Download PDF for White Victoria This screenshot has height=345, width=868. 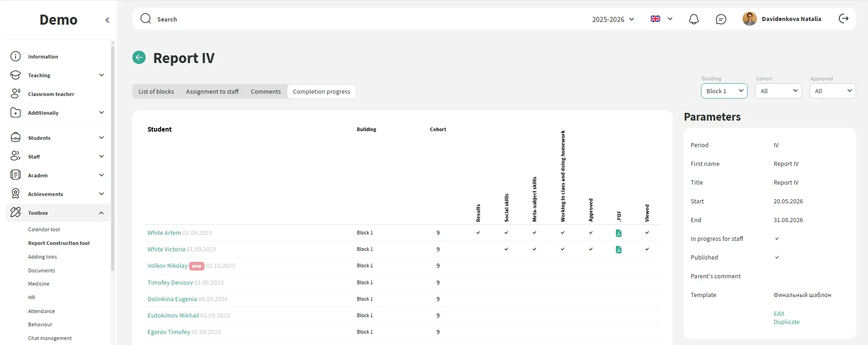619,249
